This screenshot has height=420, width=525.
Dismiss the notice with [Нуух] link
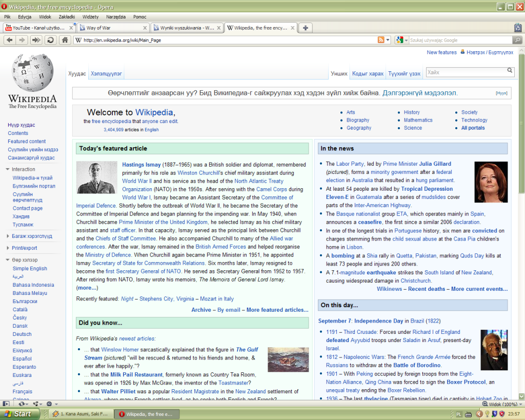pyautogui.click(x=501, y=93)
